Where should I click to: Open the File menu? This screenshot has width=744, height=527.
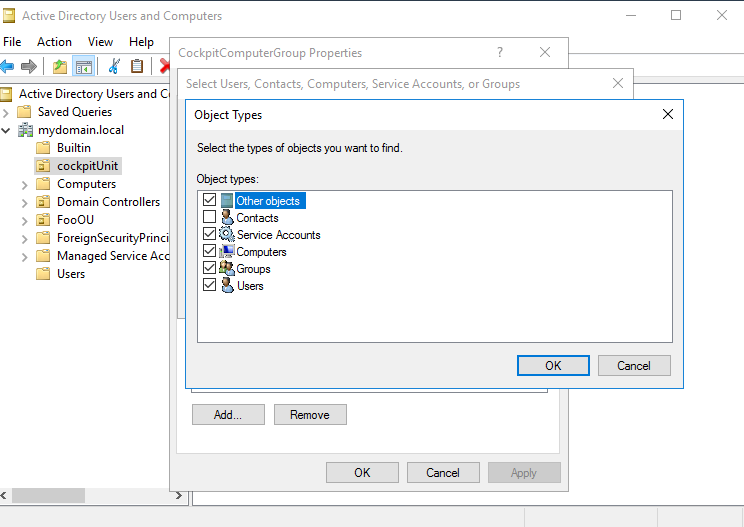[12, 42]
